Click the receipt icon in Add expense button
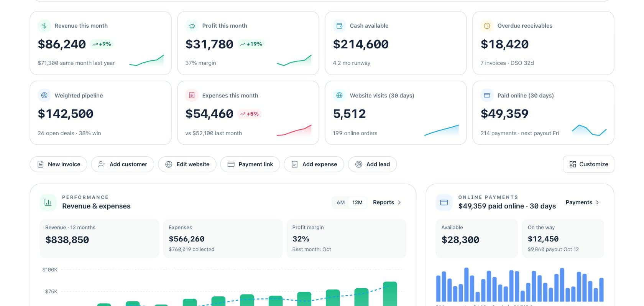The image size is (644, 306). (x=294, y=164)
